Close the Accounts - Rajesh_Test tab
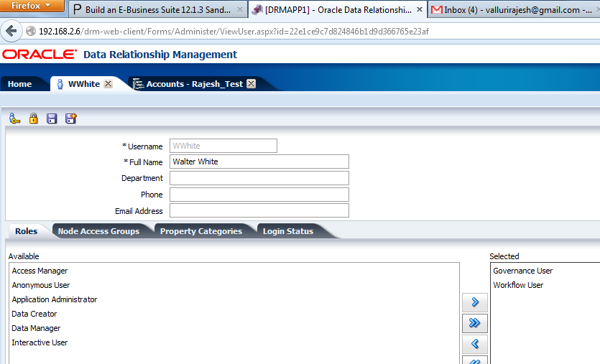This screenshot has height=364, width=600. [251, 84]
